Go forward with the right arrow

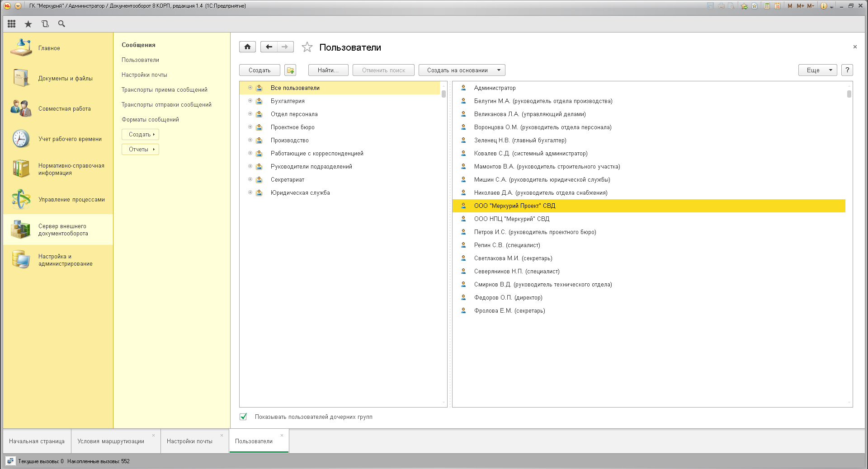[x=285, y=47]
